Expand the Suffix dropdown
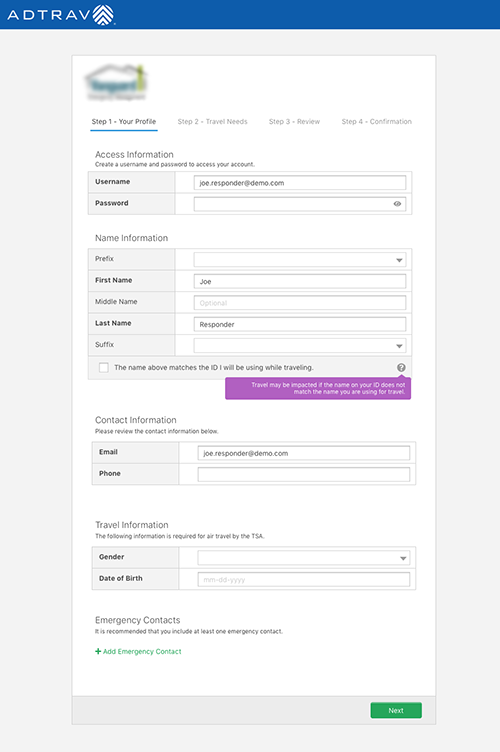The width and height of the screenshot is (500, 752). [300, 346]
